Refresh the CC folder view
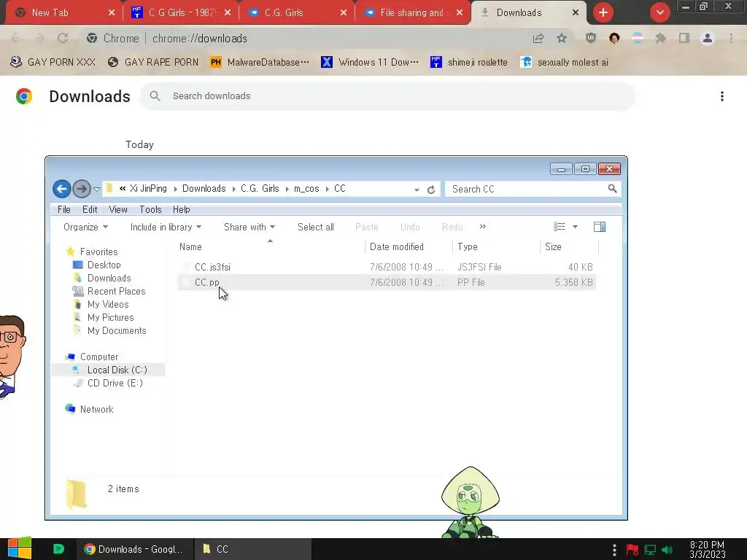This screenshot has height=560, width=747. pos(431,190)
